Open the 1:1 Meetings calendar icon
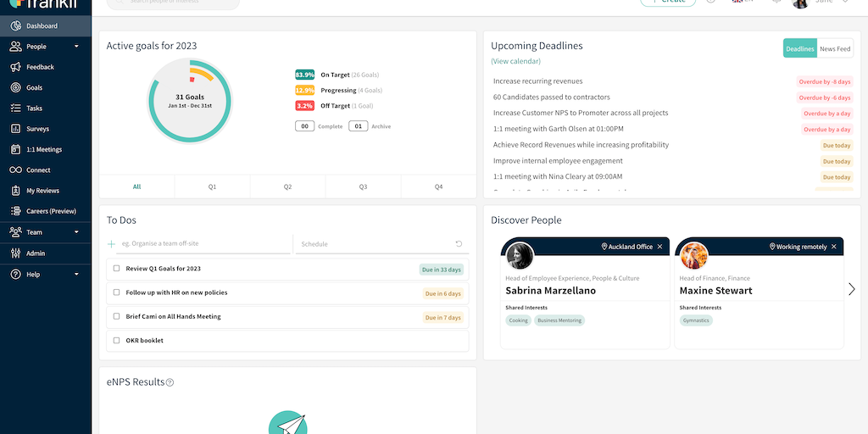 pyautogui.click(x=15, y=149)
